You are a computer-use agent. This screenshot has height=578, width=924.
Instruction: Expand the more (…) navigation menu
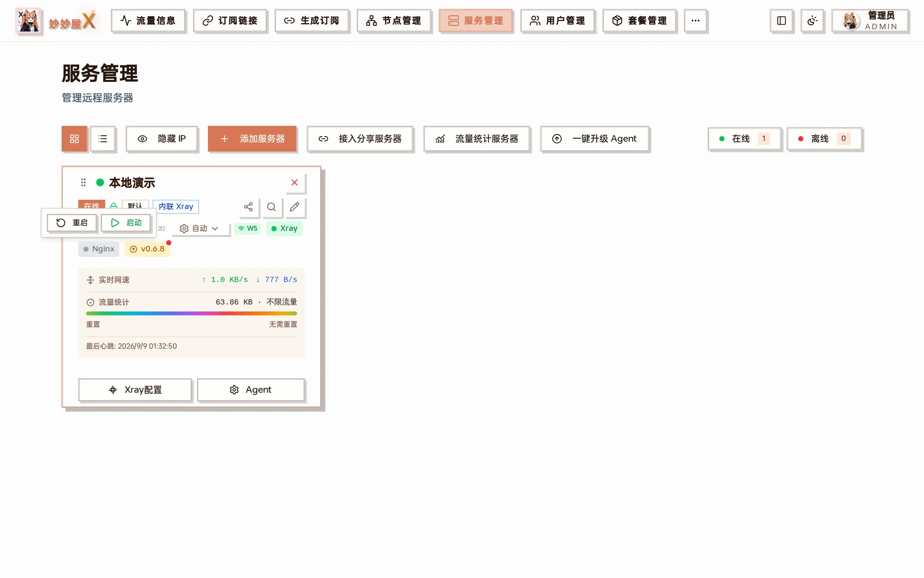[695, 21]
